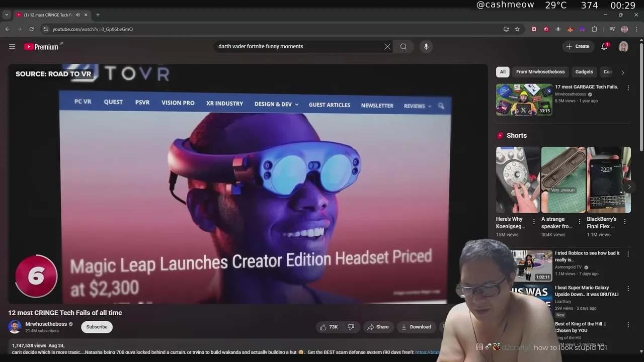Screen dimensions: 644x362
Task: Open I tried Roblox video title
Action: click(587, 256)
